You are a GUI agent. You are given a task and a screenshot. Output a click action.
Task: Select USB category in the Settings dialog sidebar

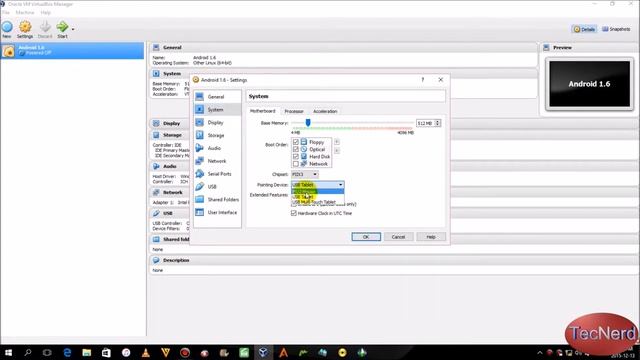point(217,187)
